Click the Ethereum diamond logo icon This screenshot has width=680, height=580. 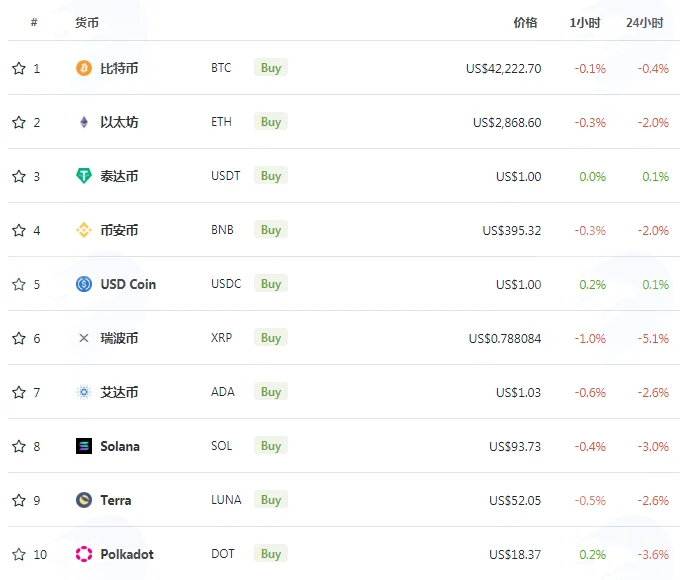click(84, 122)
